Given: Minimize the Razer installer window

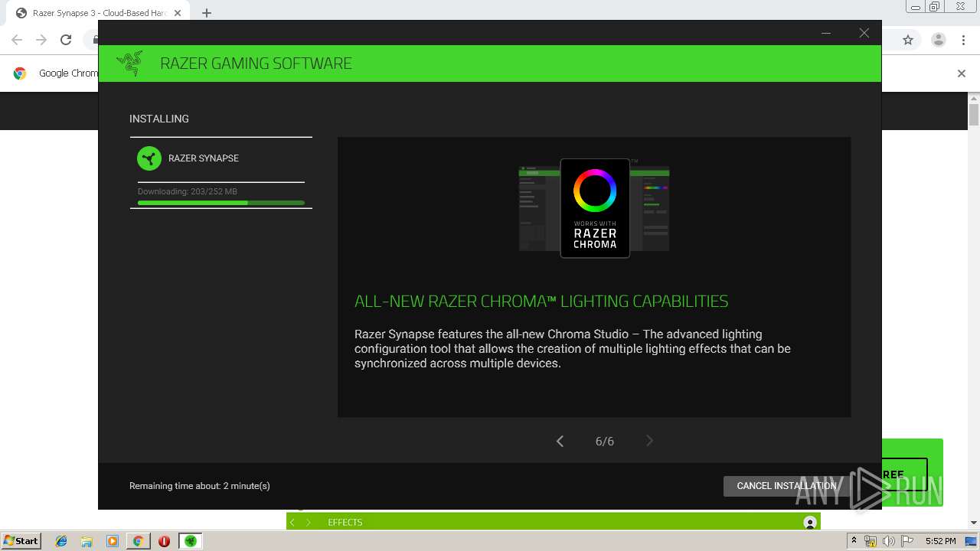Looking at the screenshot, I should [826, 33].
